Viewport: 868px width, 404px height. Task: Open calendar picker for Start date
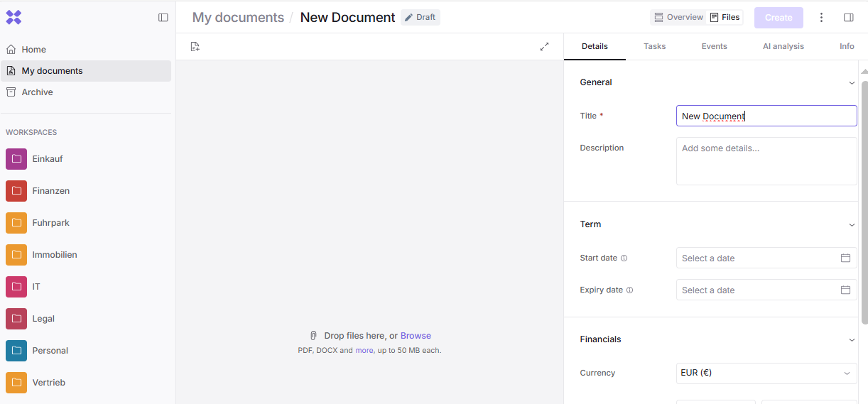pyautogui.click(x=845, y=258)
